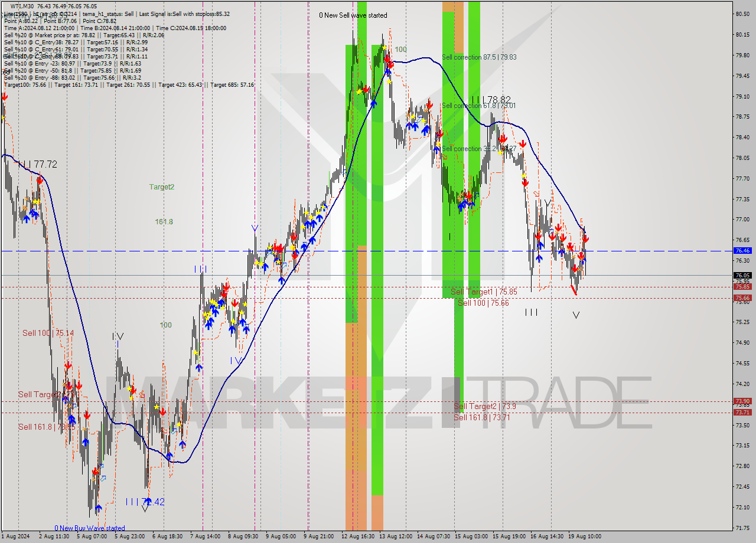Image resolution: width=756 pixels, height=543 pixels.
Task: Click the black 76.46 price tag on axis
Action: 742,251
